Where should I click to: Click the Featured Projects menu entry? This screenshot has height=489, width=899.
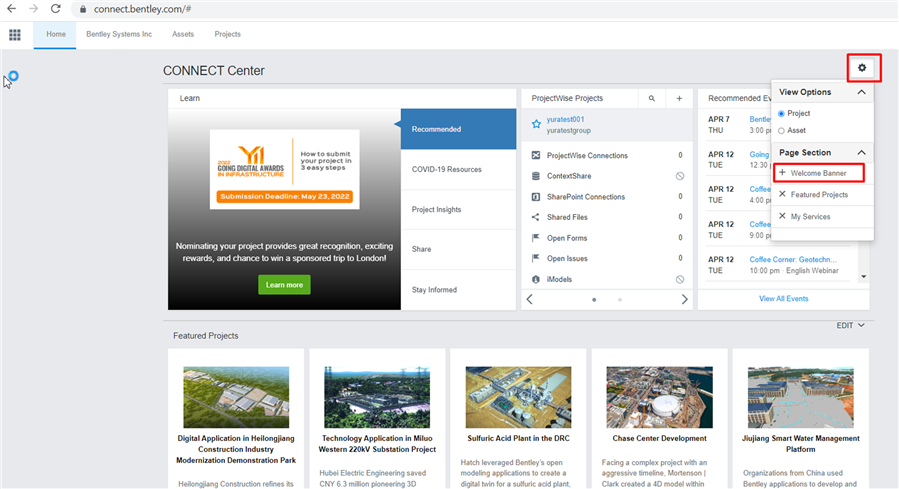(x=819, y=195)
